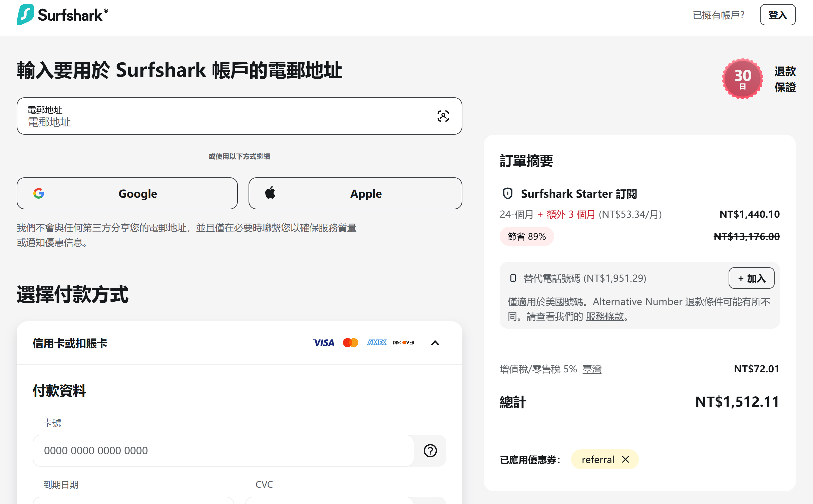Continue with Google button
This screenshot has height=504, width=813.
pos(127,193)
